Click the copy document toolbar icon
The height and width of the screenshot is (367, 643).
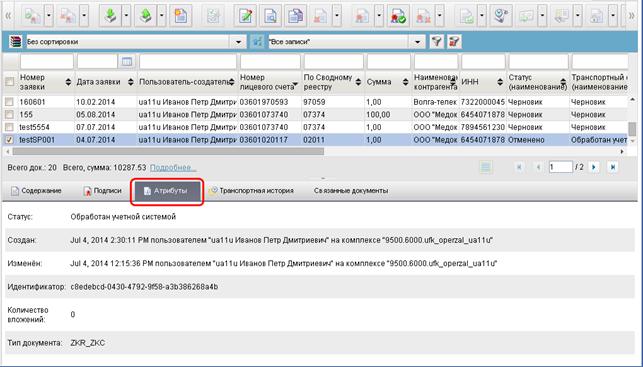click(x=295, y=16)
